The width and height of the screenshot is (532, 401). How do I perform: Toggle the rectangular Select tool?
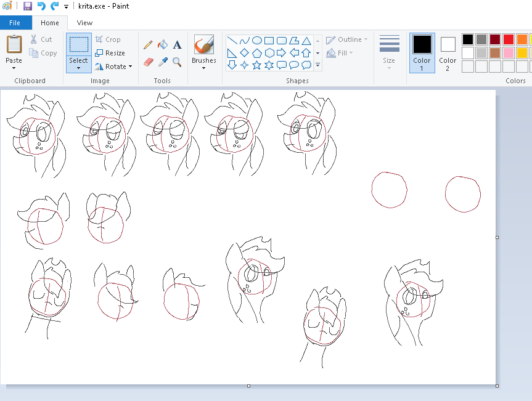tap(78, 45)
